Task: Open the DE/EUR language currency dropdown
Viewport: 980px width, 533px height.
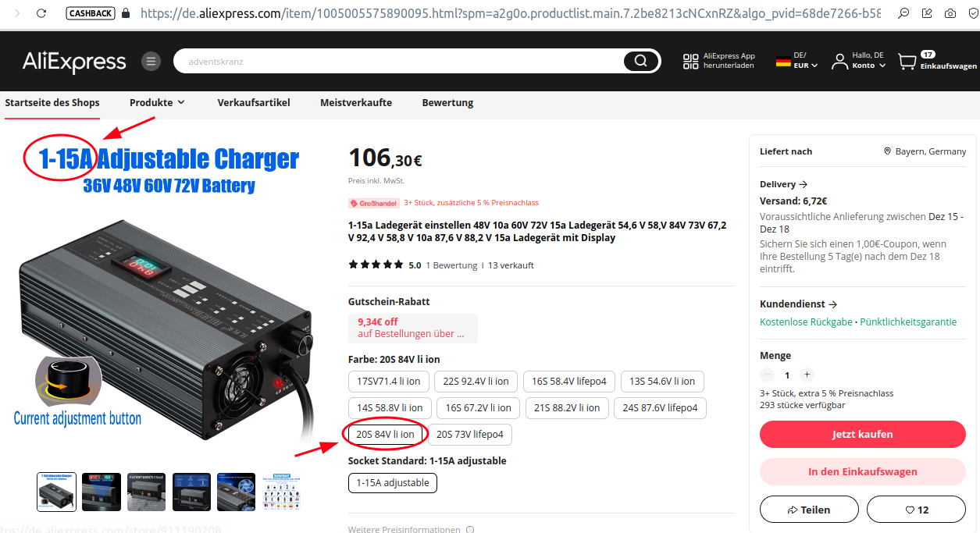Action: coord(796,61)
